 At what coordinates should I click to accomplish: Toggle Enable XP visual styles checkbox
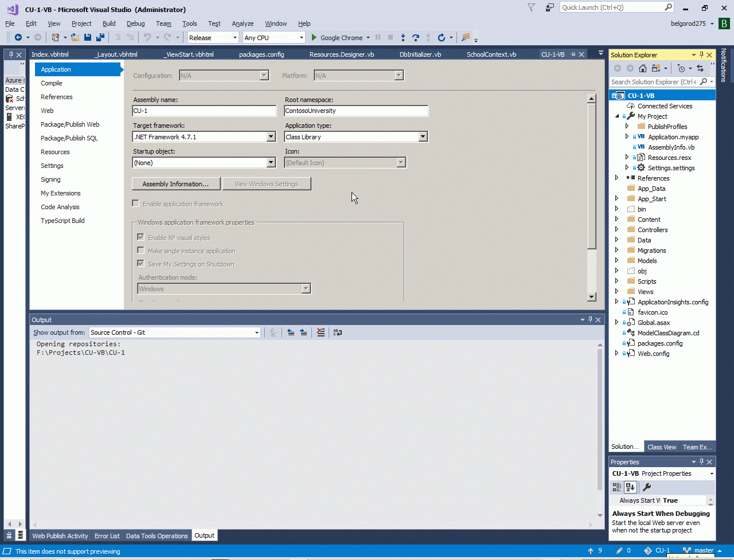click(x=140, y=237)
